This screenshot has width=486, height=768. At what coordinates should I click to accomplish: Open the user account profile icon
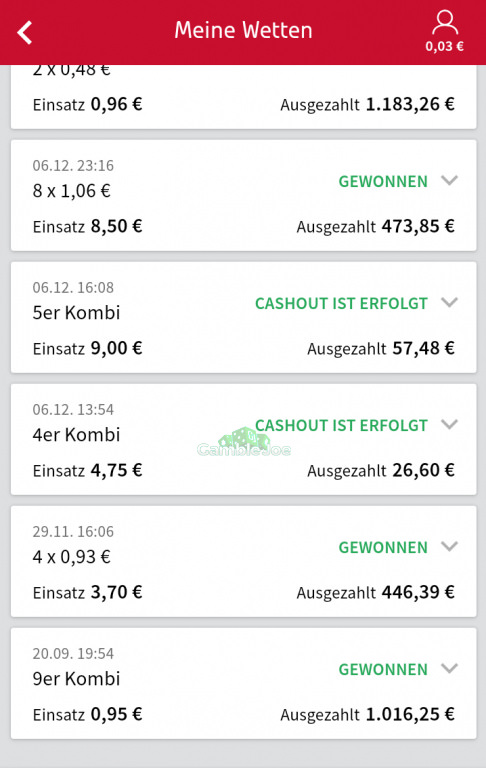coord(445,23)
